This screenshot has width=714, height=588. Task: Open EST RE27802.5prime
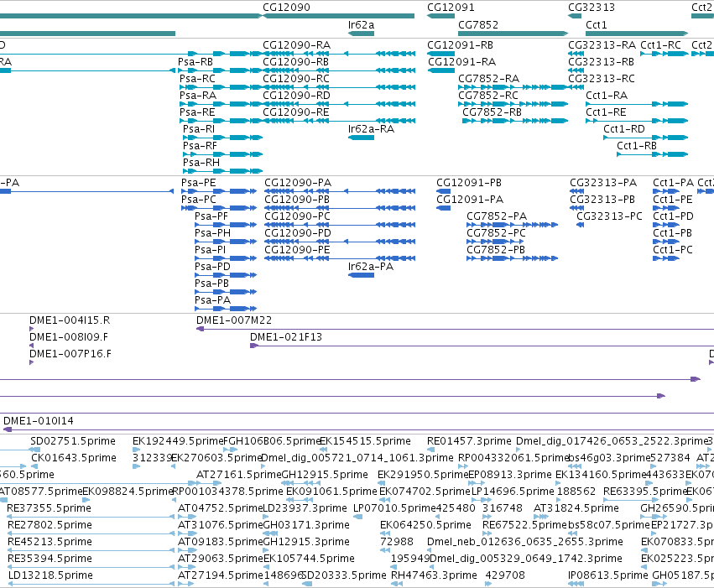(x=50, y=525)
